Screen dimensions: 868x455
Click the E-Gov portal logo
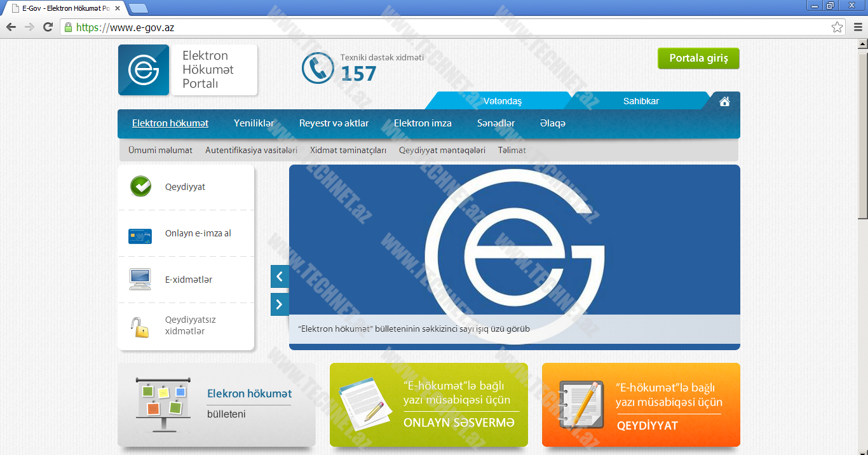pyautogui.click(x=144, y=70)
